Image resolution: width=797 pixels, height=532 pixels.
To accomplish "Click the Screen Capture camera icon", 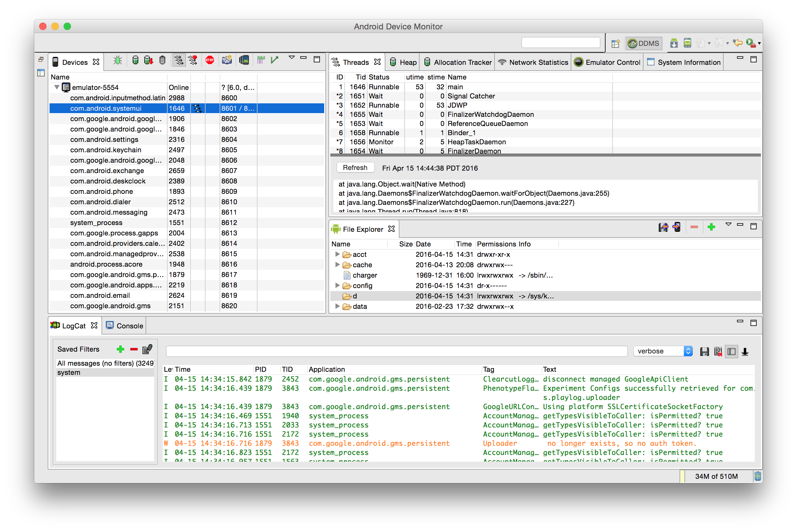I will pos(227,61).
